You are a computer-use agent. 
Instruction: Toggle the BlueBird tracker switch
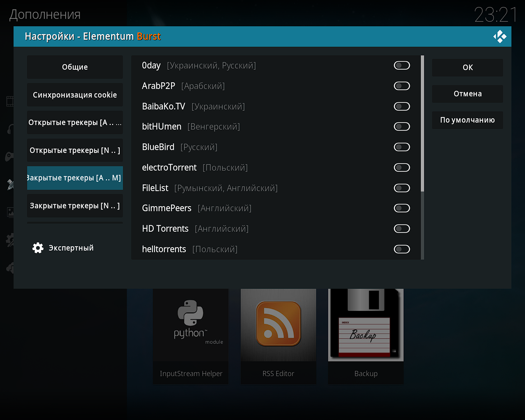[x=402, y=147]
